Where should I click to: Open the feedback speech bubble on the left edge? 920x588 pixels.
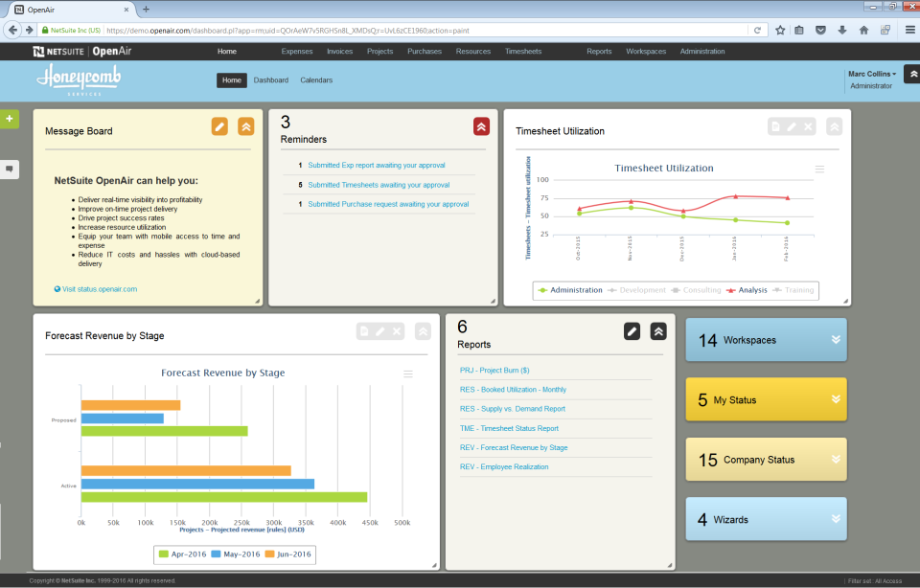pos(10,169)
